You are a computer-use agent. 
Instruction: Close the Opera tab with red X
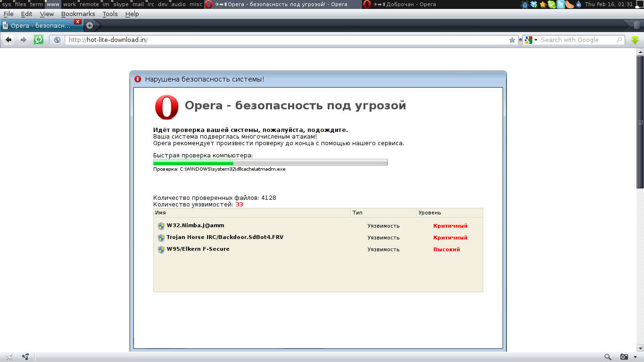coord(78,22)
